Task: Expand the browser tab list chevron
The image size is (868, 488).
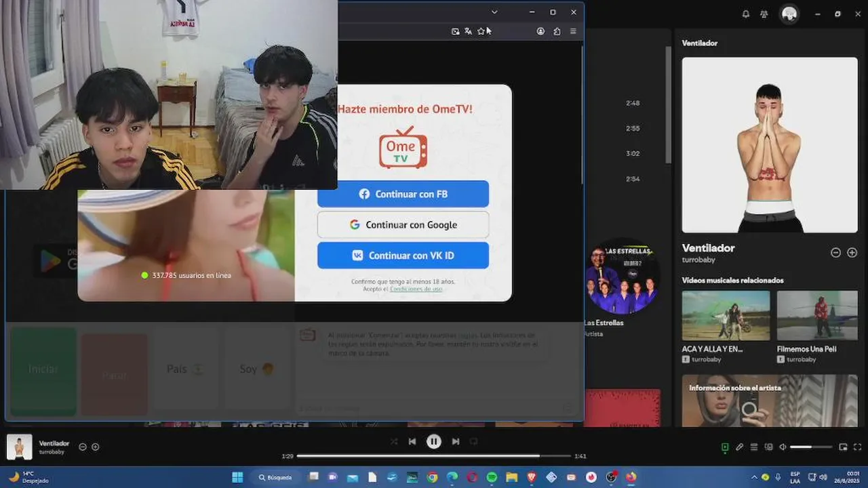Action: 494,12
